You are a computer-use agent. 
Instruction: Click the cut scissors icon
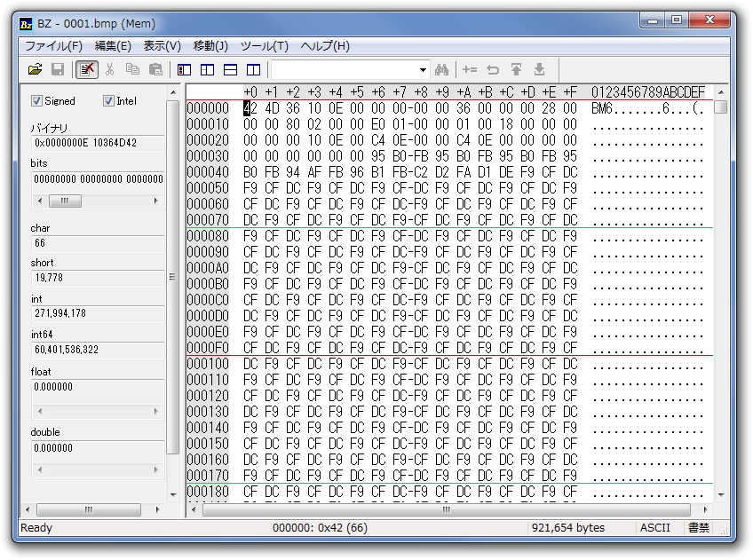pyautogui.click(x=109, y=70)
